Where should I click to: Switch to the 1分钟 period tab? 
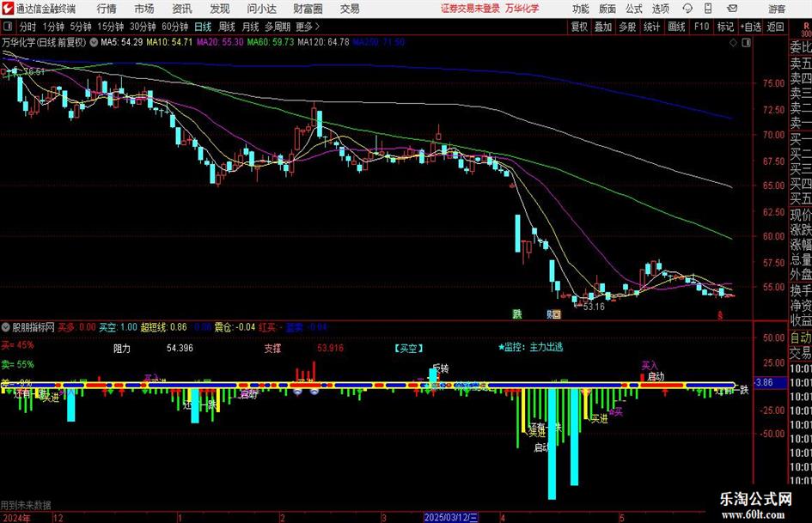pyautogui.click(x=52, y=27)
